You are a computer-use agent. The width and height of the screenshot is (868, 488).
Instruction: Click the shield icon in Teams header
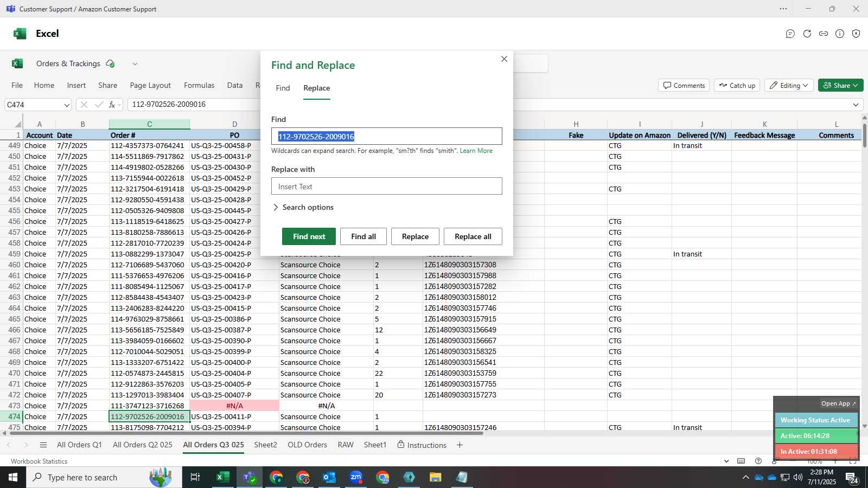pos(856,34)
